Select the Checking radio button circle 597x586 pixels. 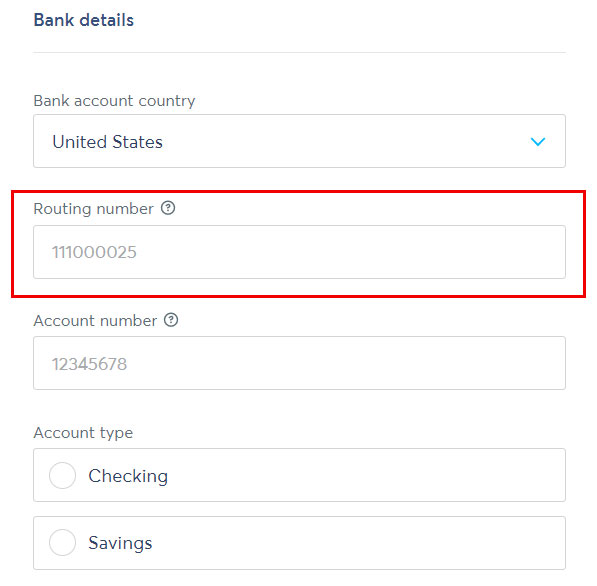pyautogui.click(x=62, y=475)
